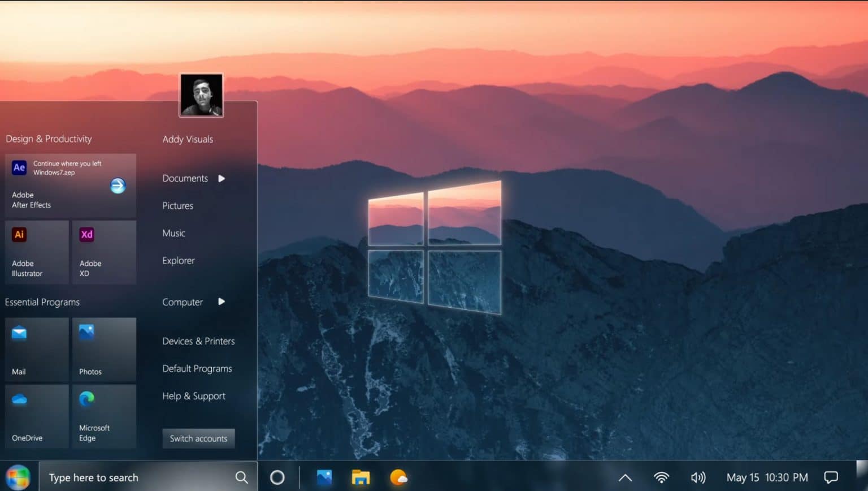Expand the Computer submenu arrow
868x491 pixels.
click(221, 302)
